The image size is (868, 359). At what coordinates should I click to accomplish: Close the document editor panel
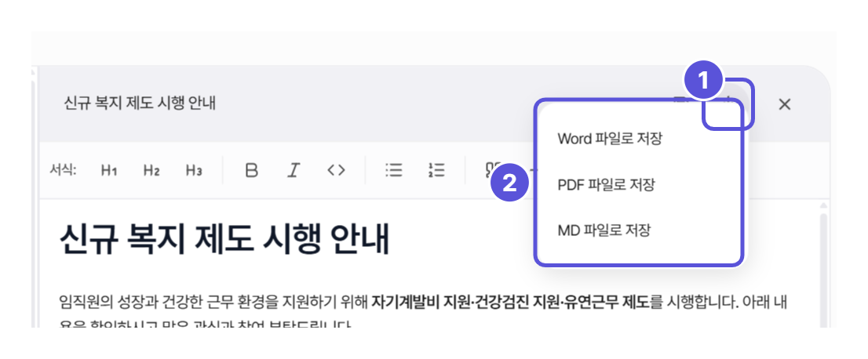tap(784, 104)
